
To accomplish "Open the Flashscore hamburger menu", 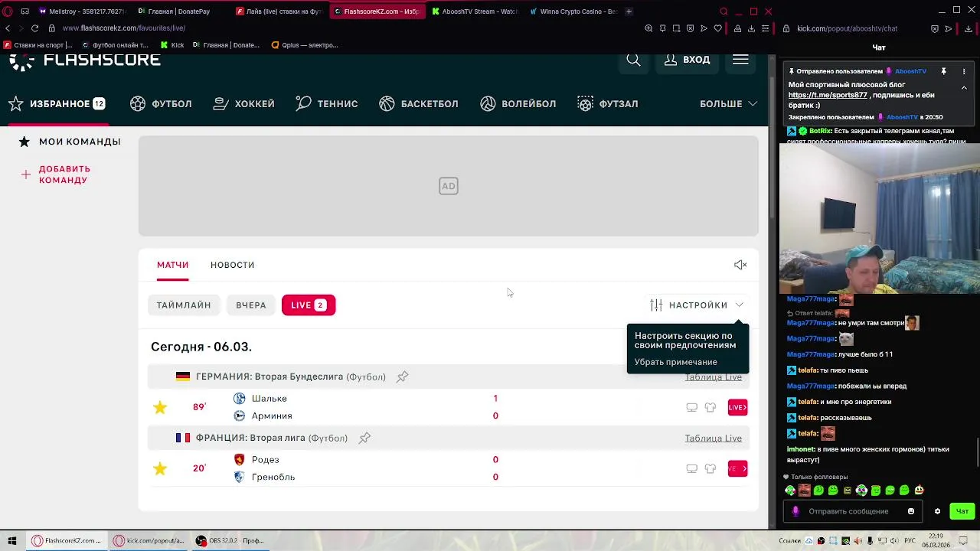I will click(740, 60).
